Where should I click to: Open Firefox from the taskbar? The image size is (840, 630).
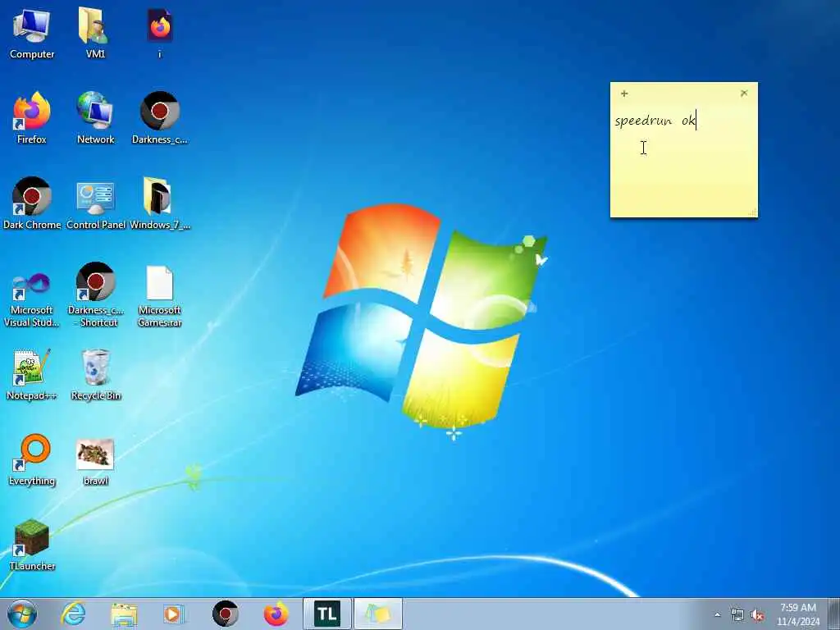pos(276,614)
